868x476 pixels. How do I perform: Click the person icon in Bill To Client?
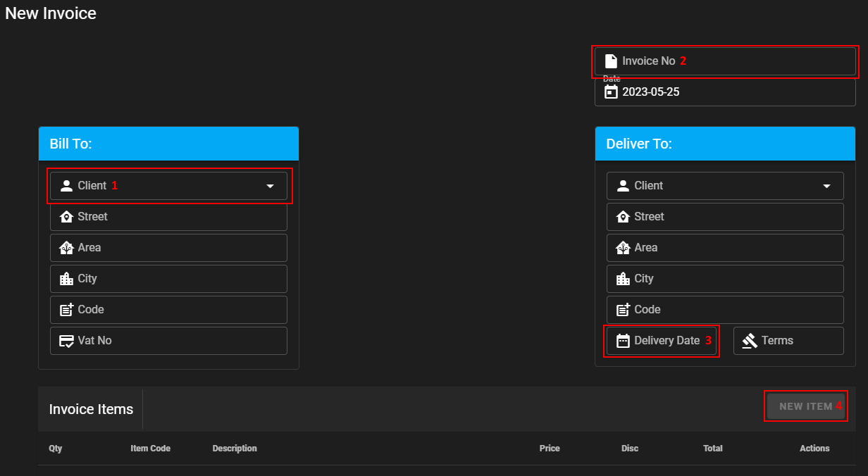click(67, 186)
